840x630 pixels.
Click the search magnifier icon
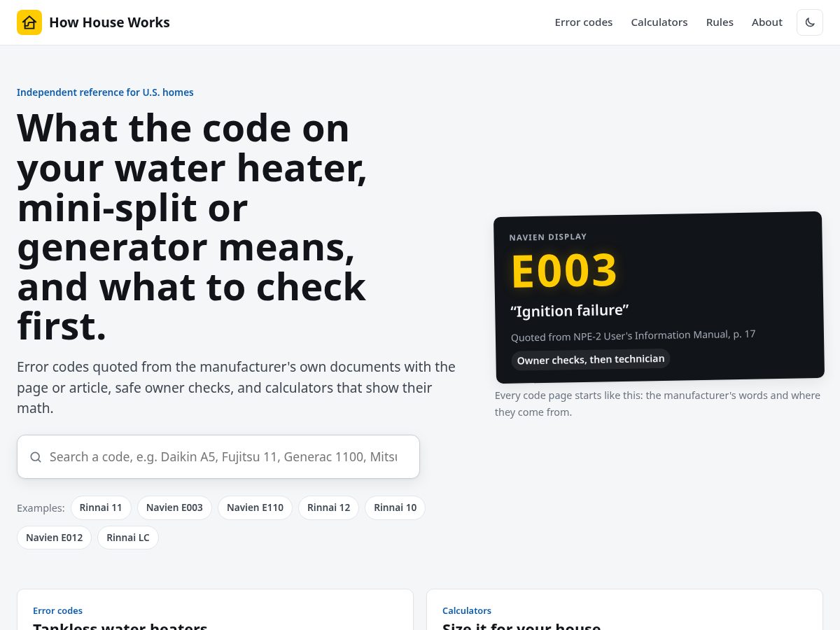(36, 457)
